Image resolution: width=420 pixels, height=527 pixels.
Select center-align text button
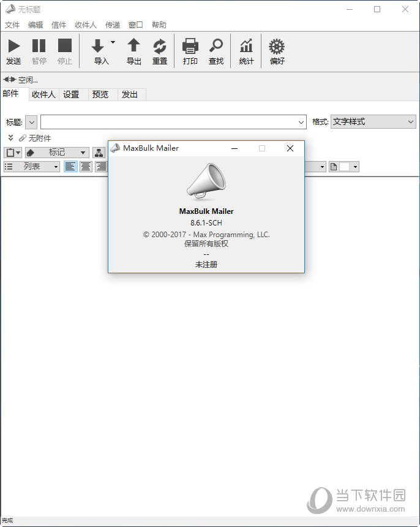point(86,166)
